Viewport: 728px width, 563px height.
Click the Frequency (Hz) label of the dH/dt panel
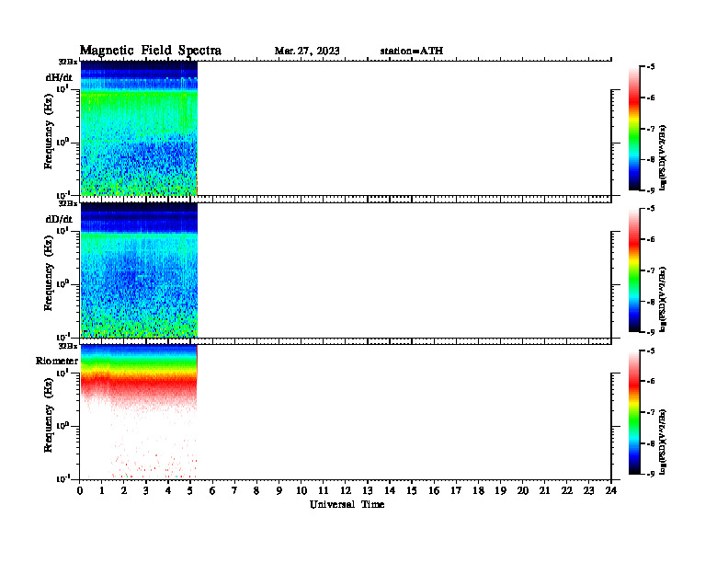pos(49,132)
